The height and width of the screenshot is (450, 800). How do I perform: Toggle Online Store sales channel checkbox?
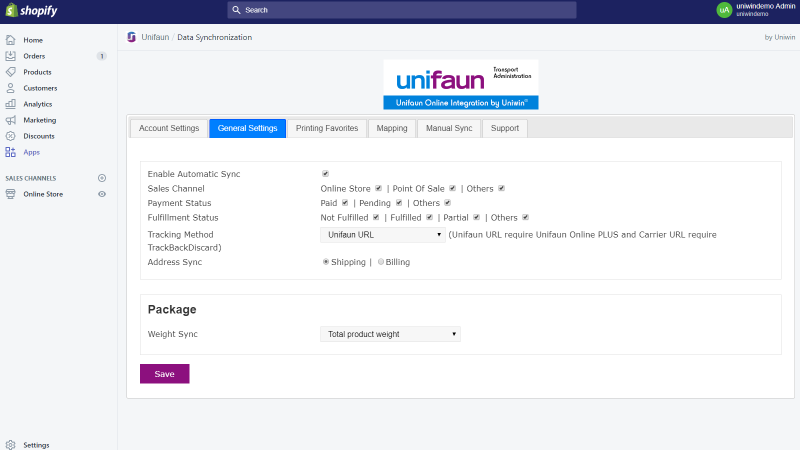[379, 188]
